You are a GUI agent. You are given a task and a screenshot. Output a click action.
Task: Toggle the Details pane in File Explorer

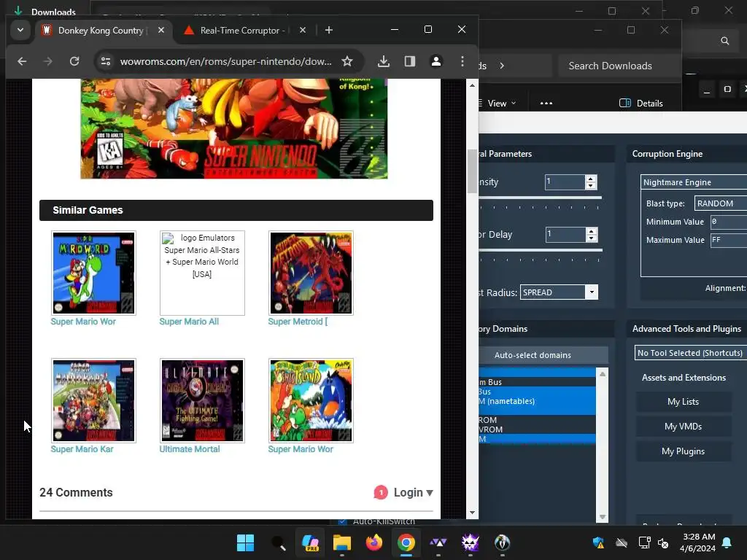tap(640, 104)
